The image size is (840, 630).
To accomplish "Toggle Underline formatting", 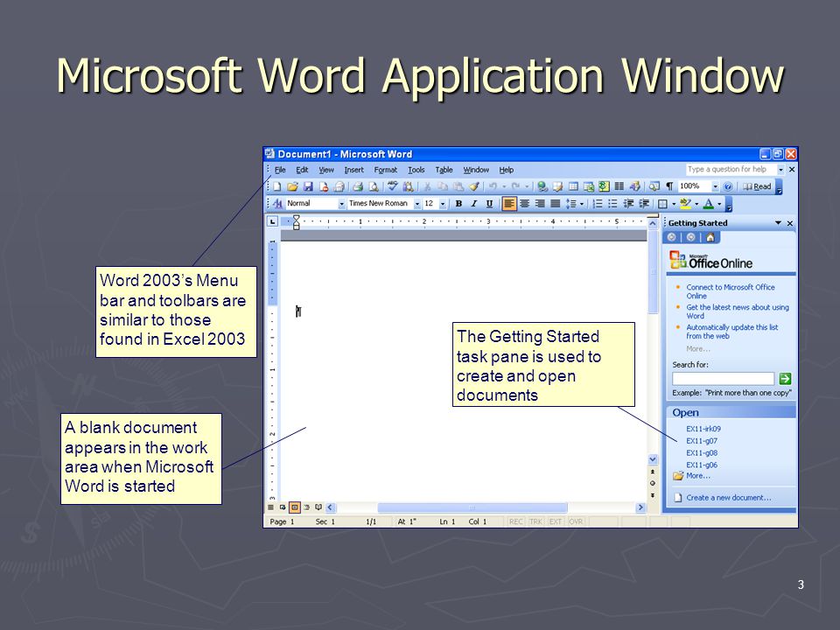I will tap(489, 204).
